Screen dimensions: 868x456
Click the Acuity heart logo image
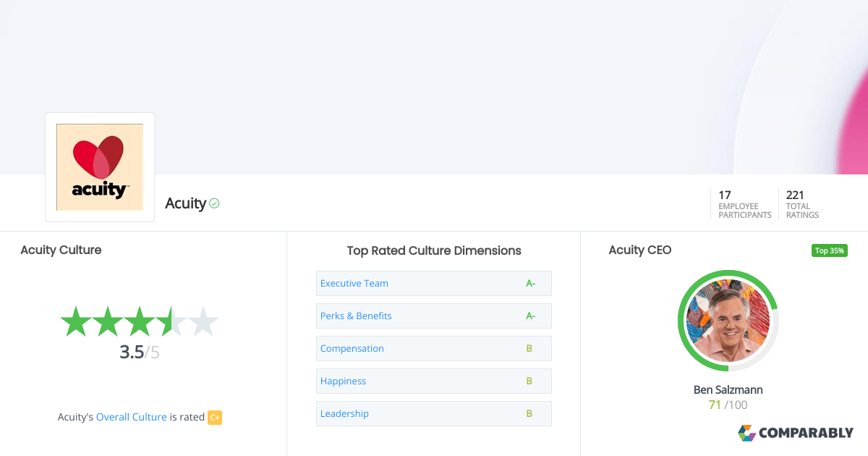click(100, 167)
